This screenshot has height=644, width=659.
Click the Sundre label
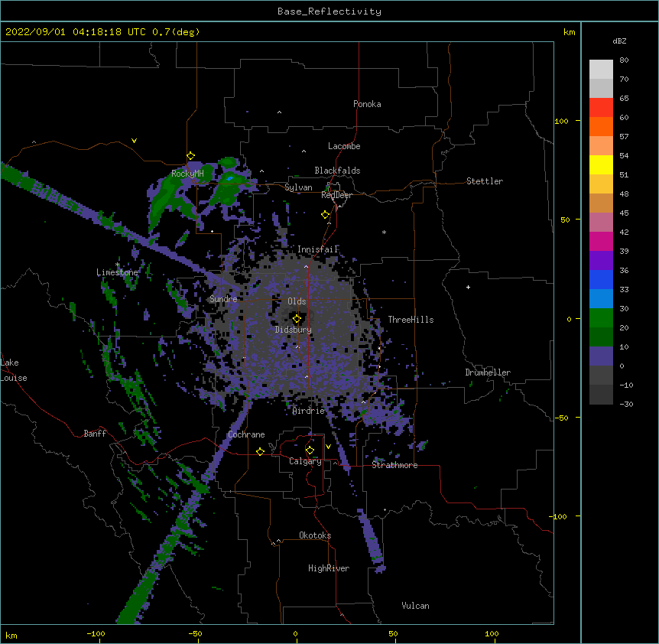click(223, 299)
